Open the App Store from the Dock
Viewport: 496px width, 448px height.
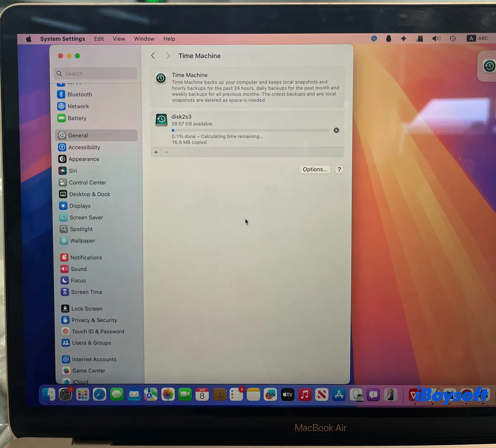tap(339, 394)
